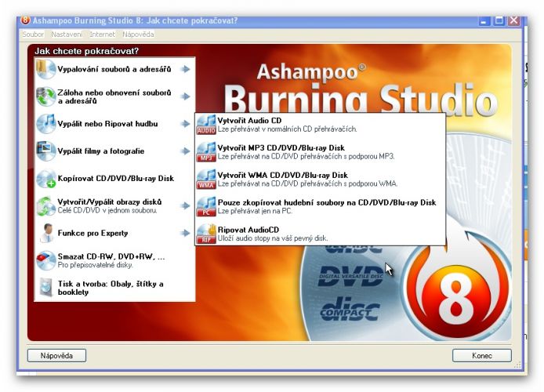Expand arrow beside Vypálit nebo Ripovat hudbu
This screenshot has width=544, height=392.
(x=186, y=124)
